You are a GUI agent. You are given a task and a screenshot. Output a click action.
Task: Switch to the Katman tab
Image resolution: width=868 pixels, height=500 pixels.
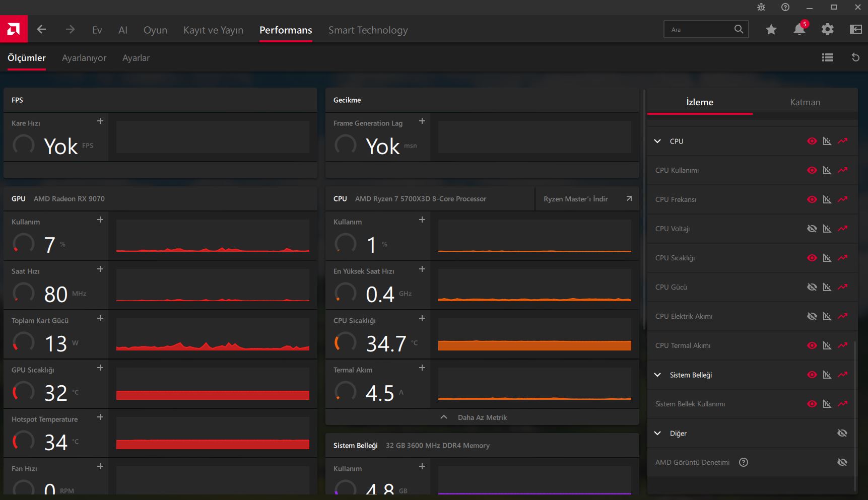[805, 102]
